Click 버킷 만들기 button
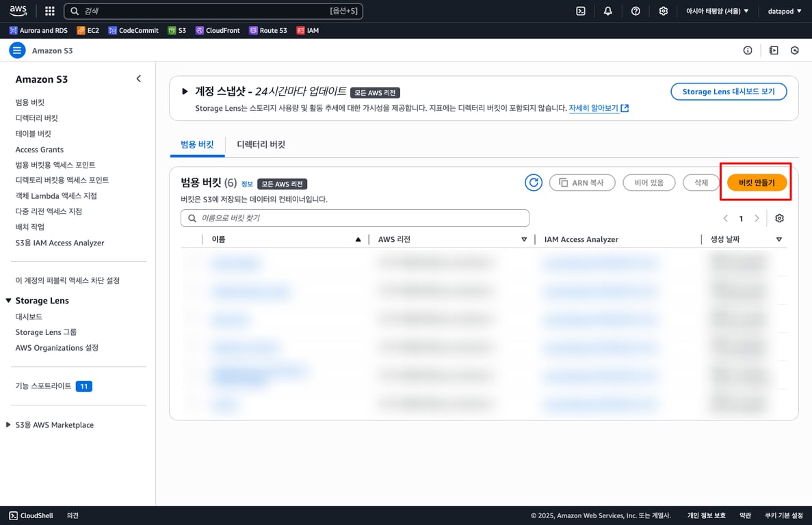This screenshot has height=525, width=812. click(x=757, y=183)
